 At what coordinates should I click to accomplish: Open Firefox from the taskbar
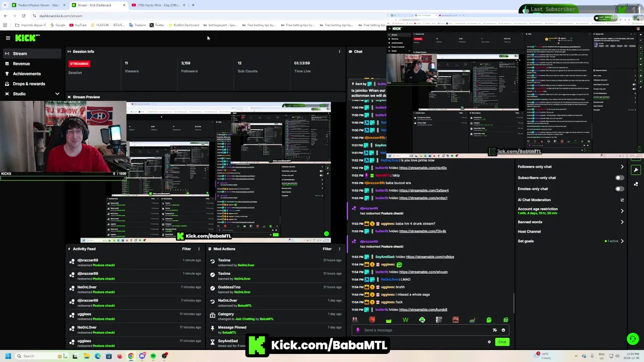pyautogui.click(x=120, y=356)
